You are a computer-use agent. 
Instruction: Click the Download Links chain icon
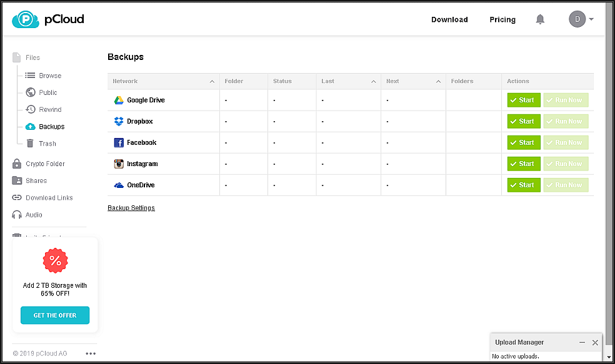(17, 197)
